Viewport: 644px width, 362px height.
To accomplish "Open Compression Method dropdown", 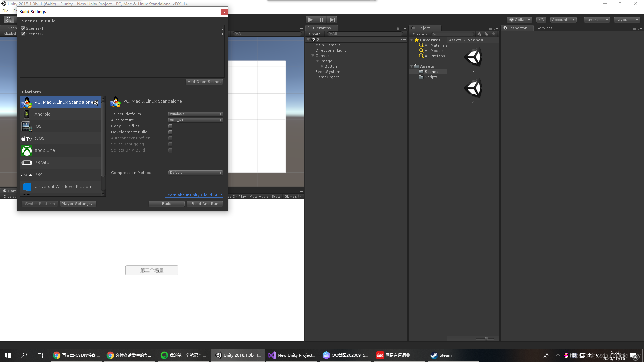I will tap(196, 173).
